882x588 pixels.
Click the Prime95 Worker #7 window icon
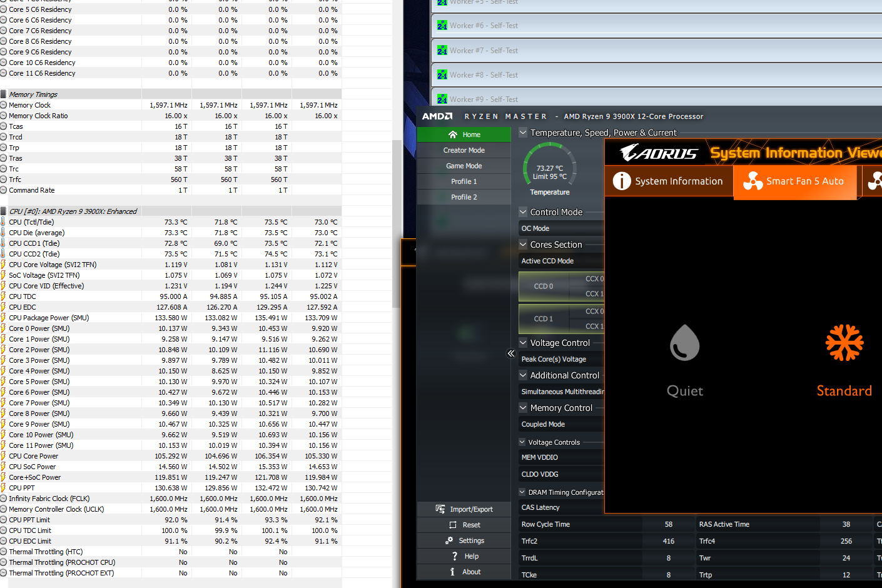pyautogui.click(x=442, y=51)
